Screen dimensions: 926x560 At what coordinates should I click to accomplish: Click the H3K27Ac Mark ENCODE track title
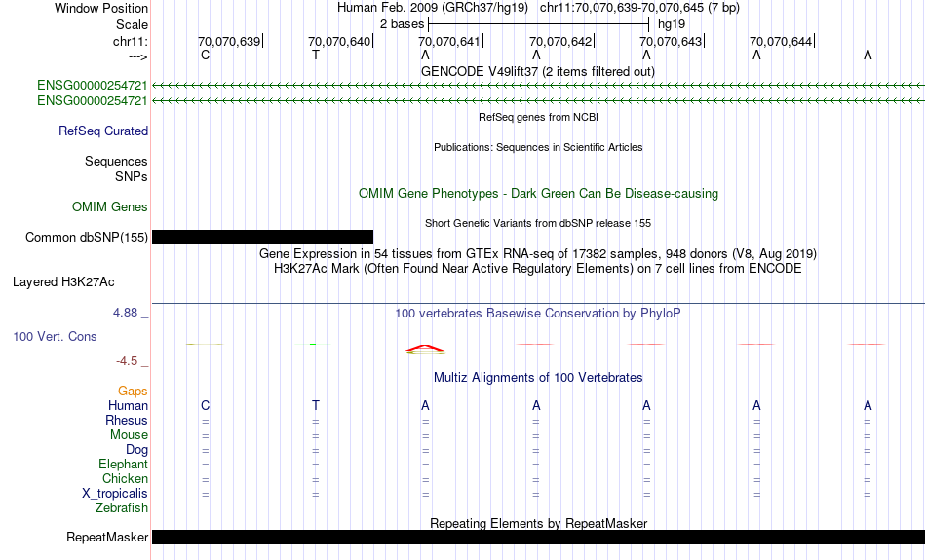point(538,269)
